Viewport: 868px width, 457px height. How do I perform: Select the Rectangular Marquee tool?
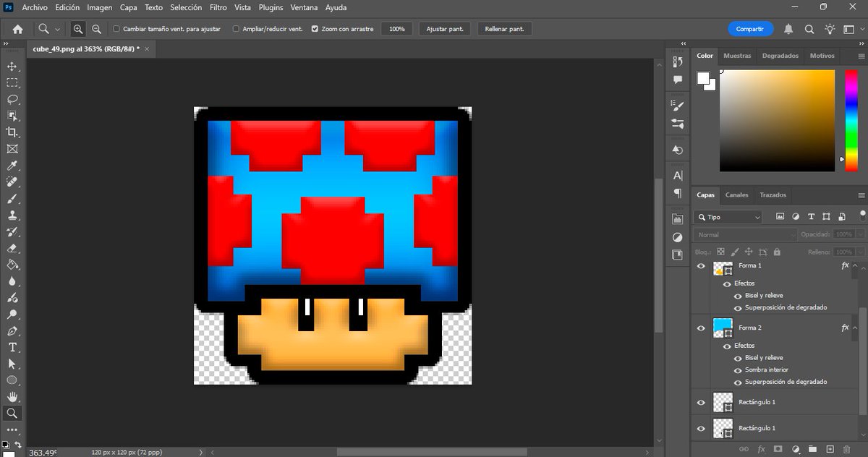pos(12,82)
